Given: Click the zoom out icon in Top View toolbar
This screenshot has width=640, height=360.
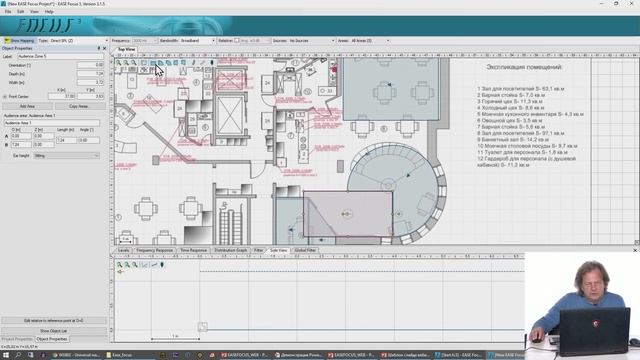Looking at the screenshot, I should [x=126, y=63].
